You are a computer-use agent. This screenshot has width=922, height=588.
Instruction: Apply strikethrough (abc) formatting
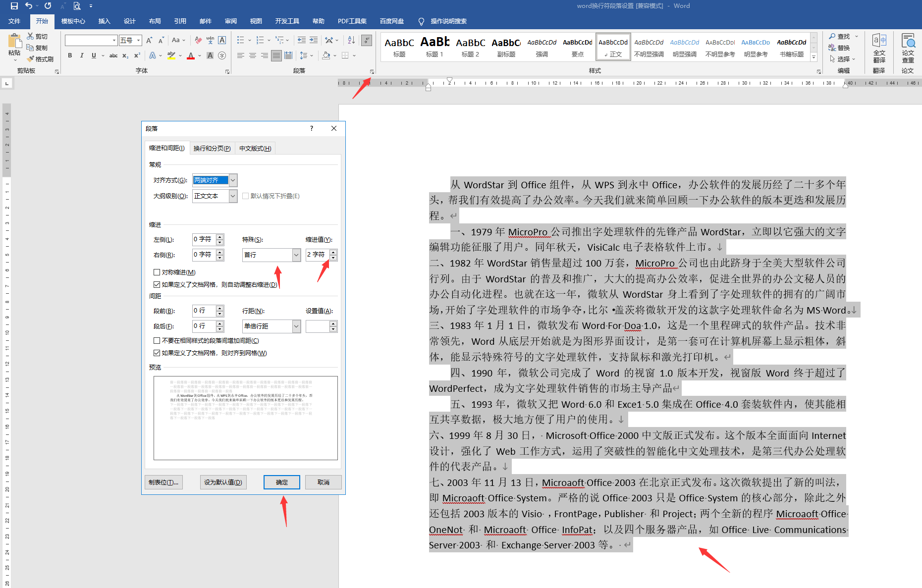[x=113, y=55]
